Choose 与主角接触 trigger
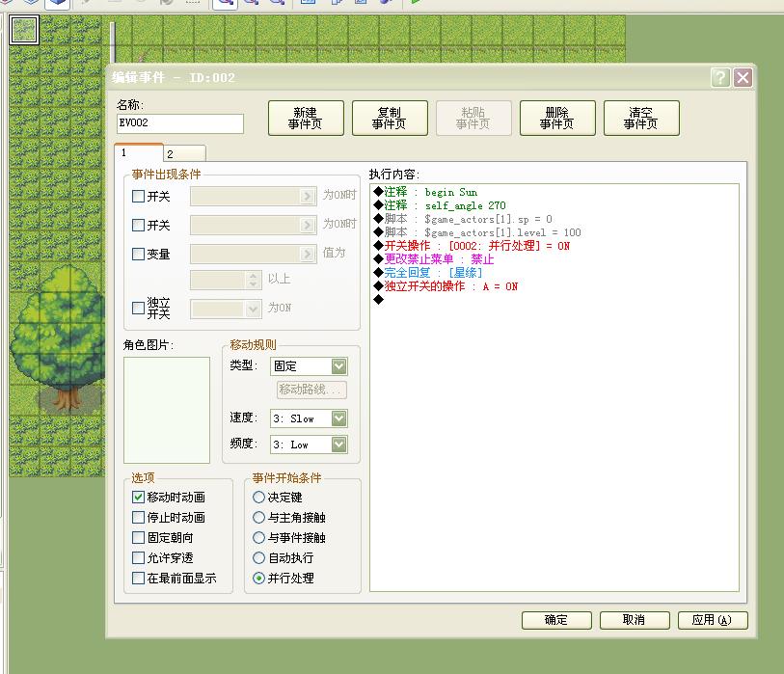 coord(258,517)
